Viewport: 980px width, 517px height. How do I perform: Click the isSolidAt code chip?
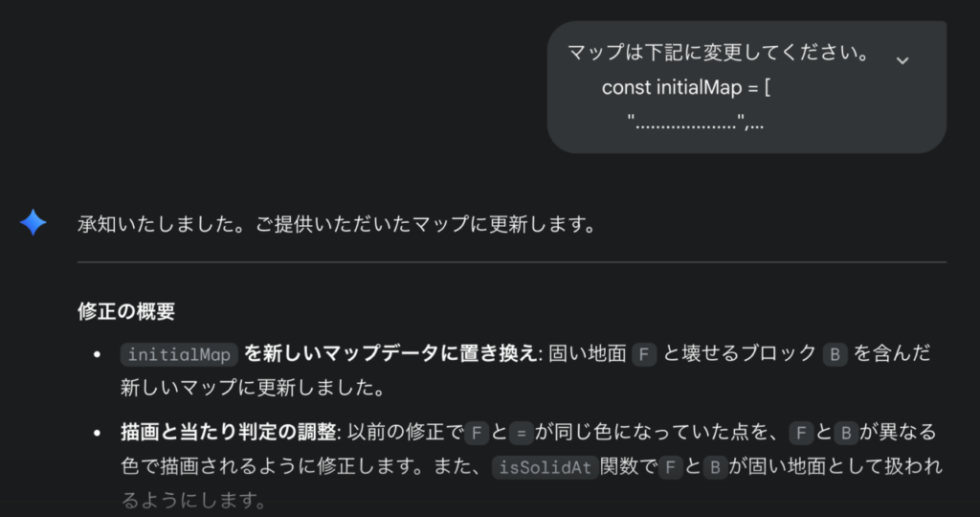click(x=545, y=467)
